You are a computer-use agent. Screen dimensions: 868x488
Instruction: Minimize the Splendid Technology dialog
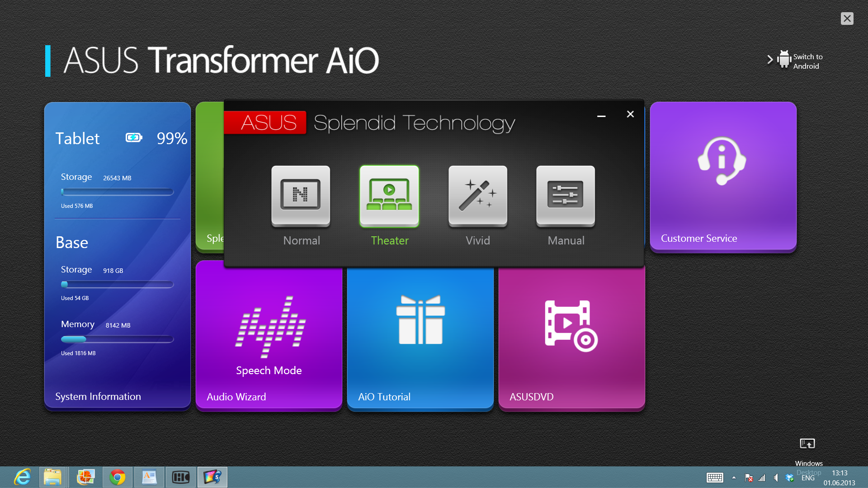pyautogui.click(x=601, y=116)
